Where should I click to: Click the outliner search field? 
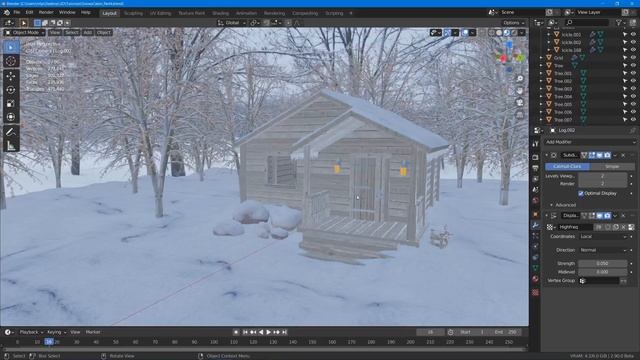(587, 23)
